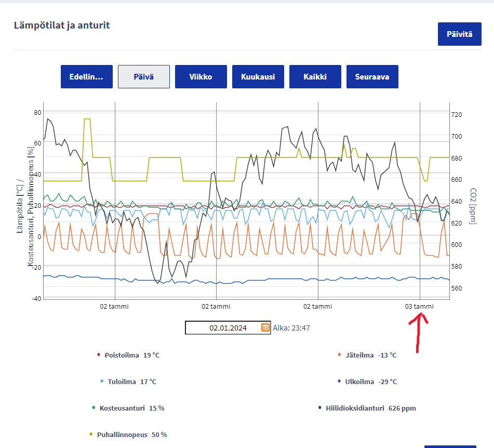The image size is (494, 448).
Task: Switch to the Kuukausi month view
Action: point(258,77)
